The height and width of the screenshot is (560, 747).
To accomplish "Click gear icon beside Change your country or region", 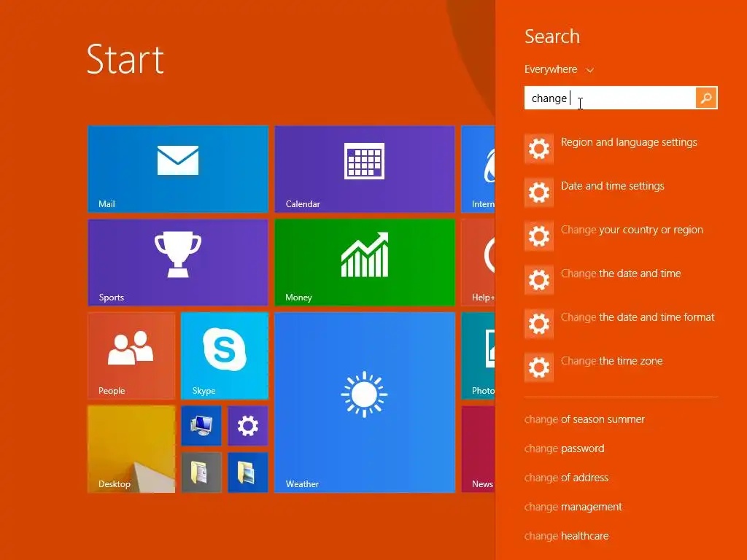I will pos(539,236).
